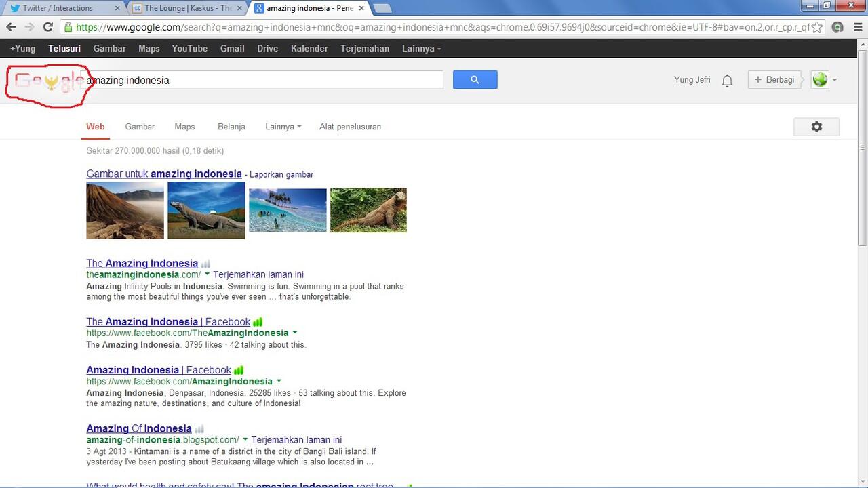
Task: Open dropdown arrow after amazing-of-indonesia.blogspot.com URL
Action: point(245,439)
